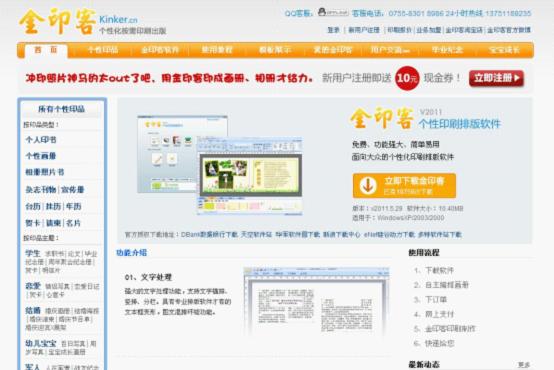Select the 结婚 theme category
Screen dimensions: 554x370
point(33,311)
